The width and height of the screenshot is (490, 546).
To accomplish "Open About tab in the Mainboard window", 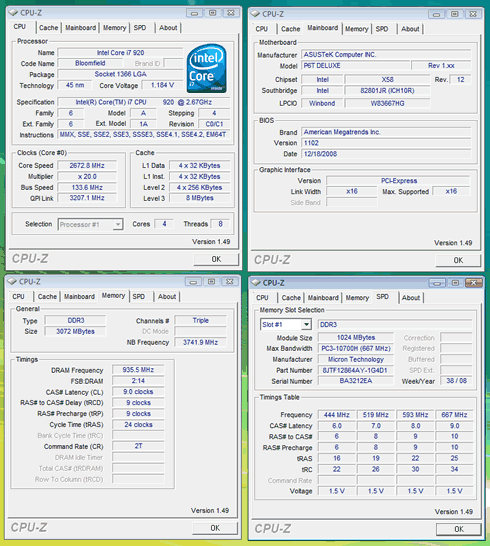I will (x=410, y=29).
